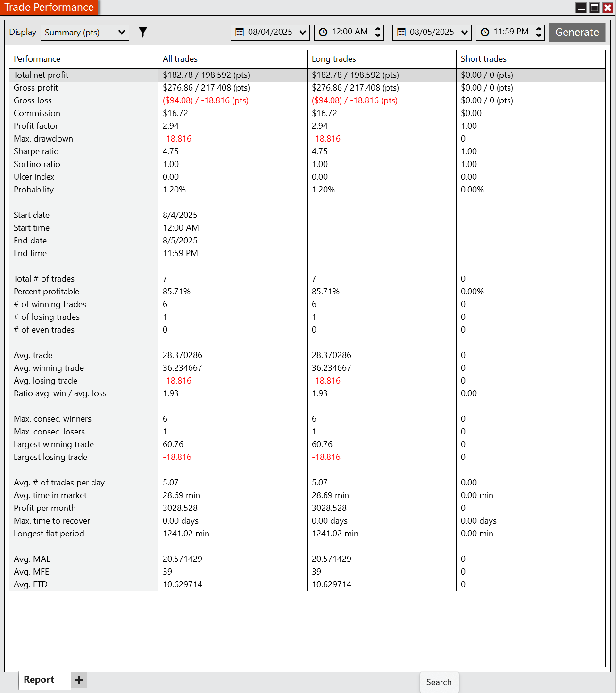616x693 pixels.
Task: Click Long trades 60.76 largest winning value
Action: click(x=322, y=444)
